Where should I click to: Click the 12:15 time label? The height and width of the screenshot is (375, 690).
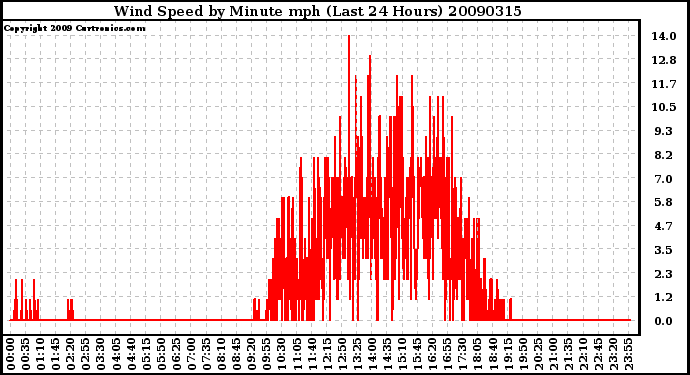(327, 354)
